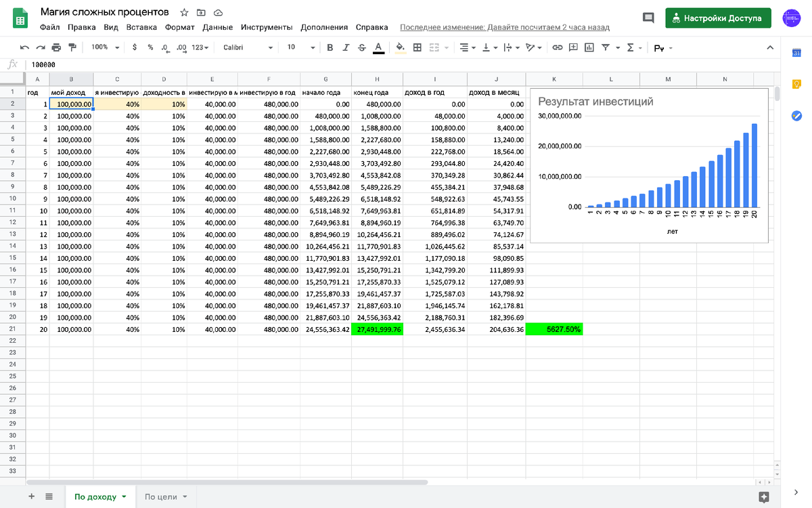Create a filter with funnel icon

606,47
